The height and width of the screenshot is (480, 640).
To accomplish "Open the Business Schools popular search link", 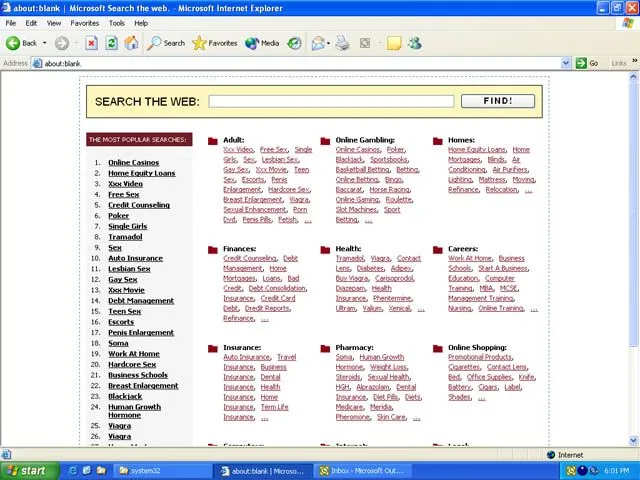I will click(x=138, y=375).
